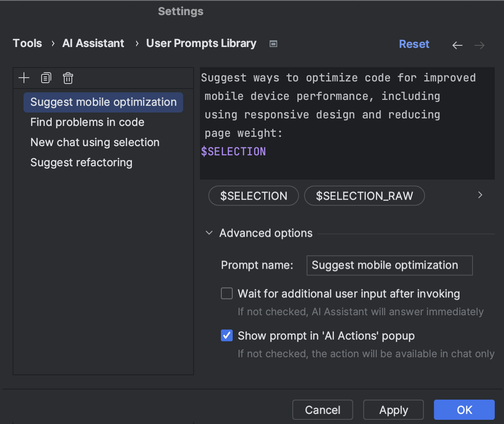Select Find problems in code prompt
504x424 pixels.
click(x=87, y=122)
